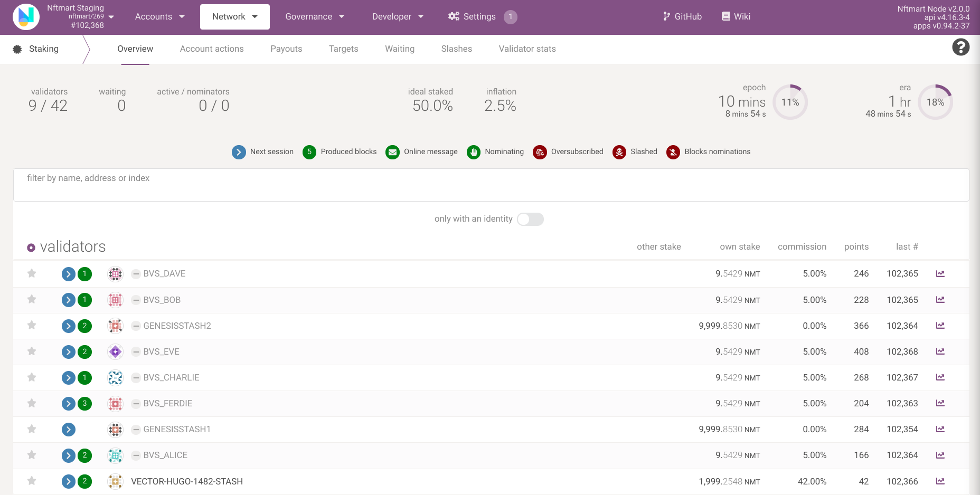The height and width of the screenshot is (495, 980).
Task: Click the era 18% progress circle
Action: [936, 102]
